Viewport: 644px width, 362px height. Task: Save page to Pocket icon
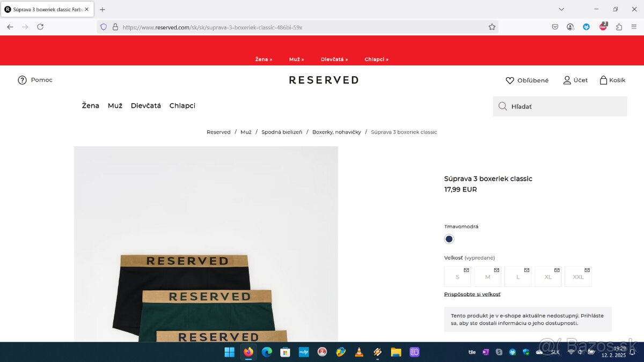[x=555, y=27]
